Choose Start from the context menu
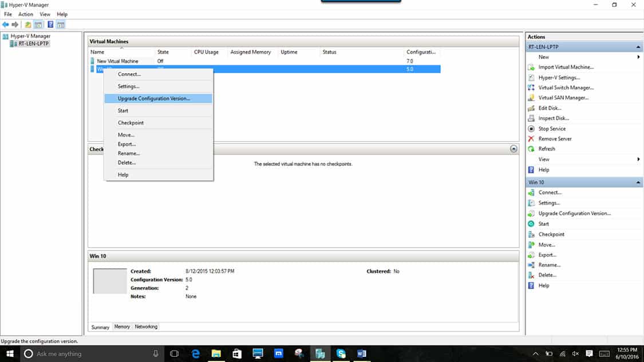This screenshot has width=644, height=362. click(159, 110)
